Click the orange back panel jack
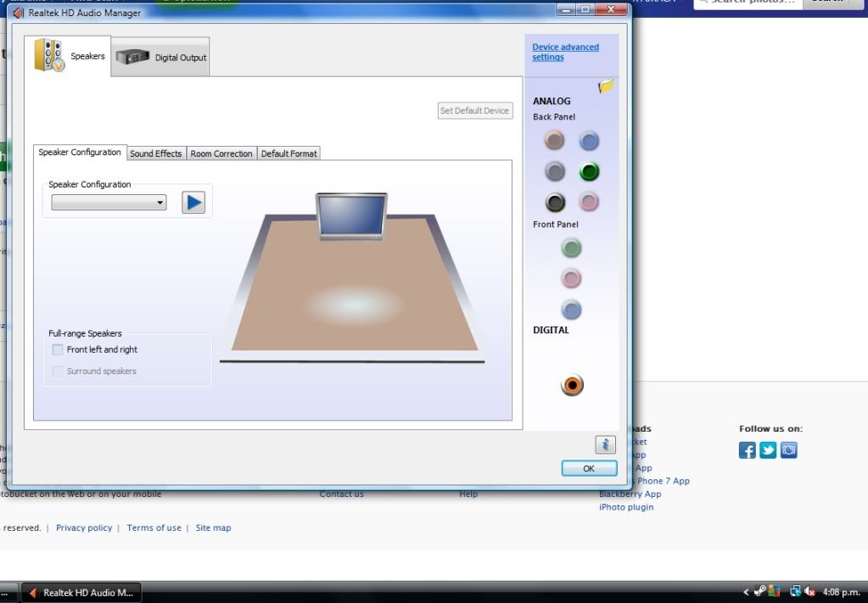868x603 pixels. point(554,141)
